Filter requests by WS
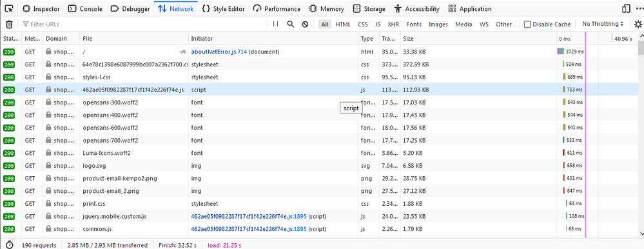 pyautogui.click(x=484, y=25)
